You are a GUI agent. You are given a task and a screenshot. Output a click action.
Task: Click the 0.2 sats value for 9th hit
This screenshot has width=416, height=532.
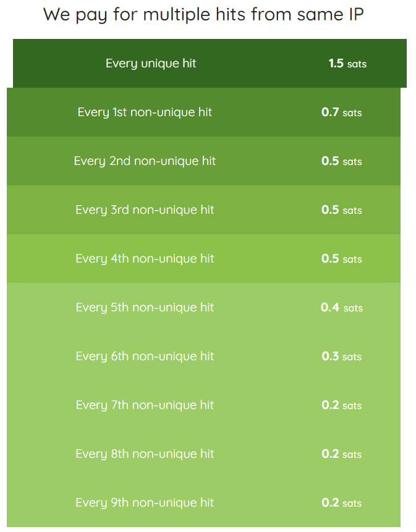pyautogui.click(x=341, y=503)
